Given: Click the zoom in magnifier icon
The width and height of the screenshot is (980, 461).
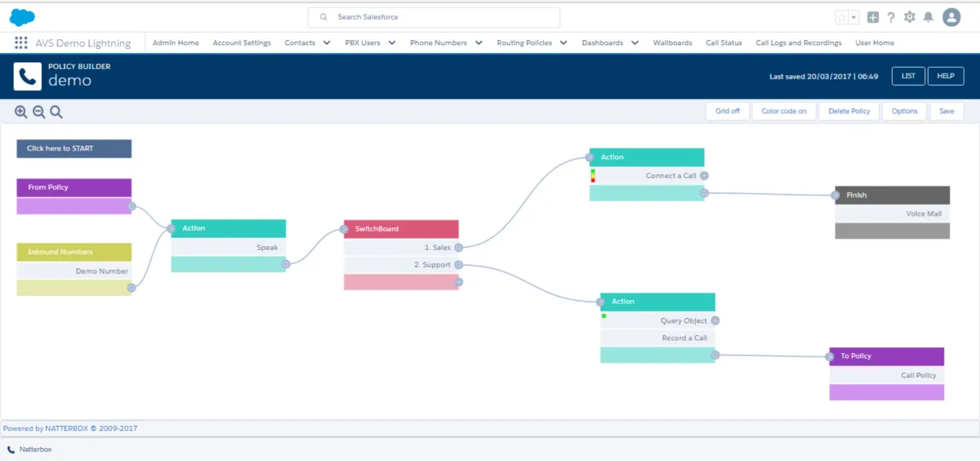Looking at the screenshot, I should 21,112.
